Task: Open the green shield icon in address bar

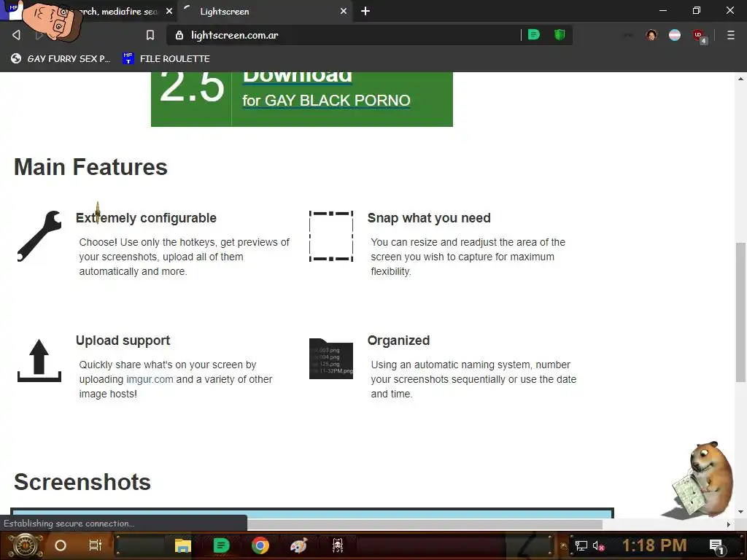Action: point(560,35)
